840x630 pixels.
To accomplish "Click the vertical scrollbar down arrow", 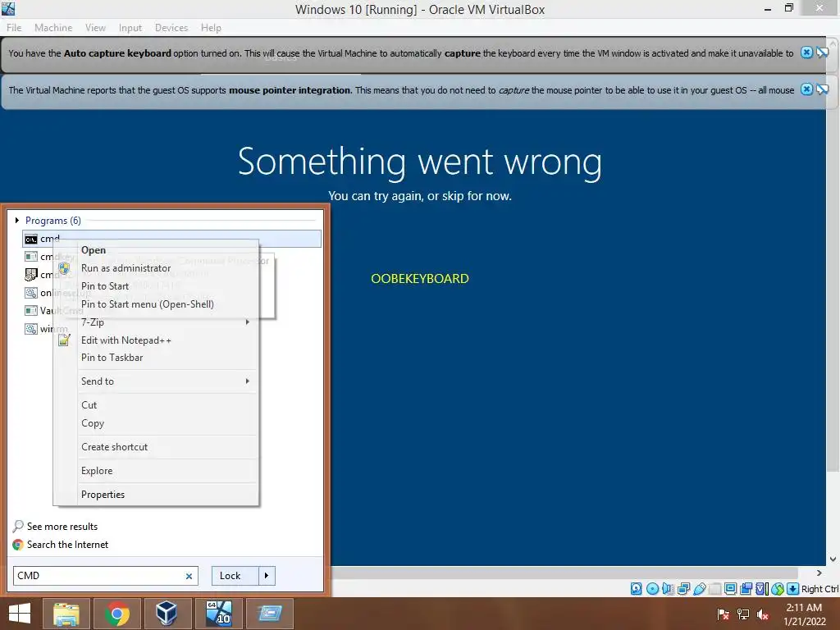I will (833, 559).
